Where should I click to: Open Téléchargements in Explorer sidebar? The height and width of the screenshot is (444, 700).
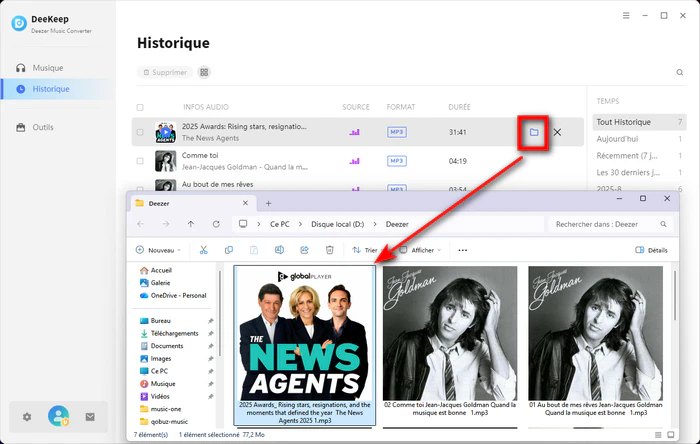point(169,333)
